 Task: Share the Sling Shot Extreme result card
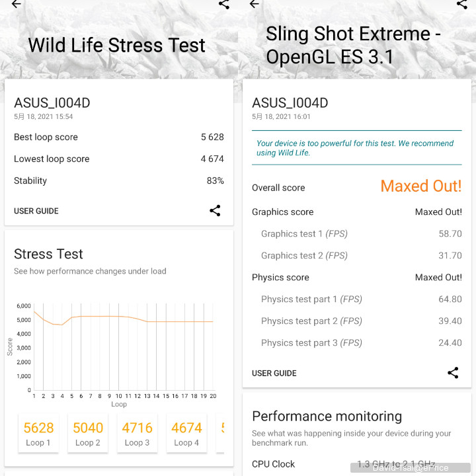pos(453,373)
